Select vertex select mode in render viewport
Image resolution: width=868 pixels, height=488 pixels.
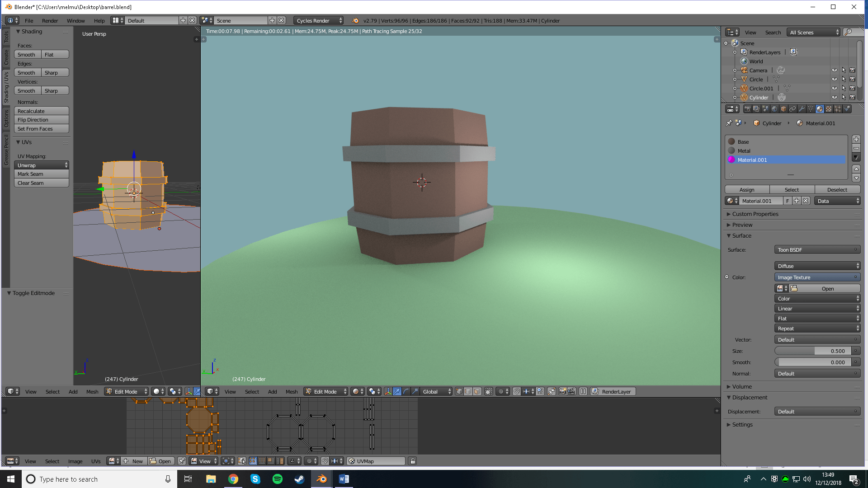coord(459,392)
